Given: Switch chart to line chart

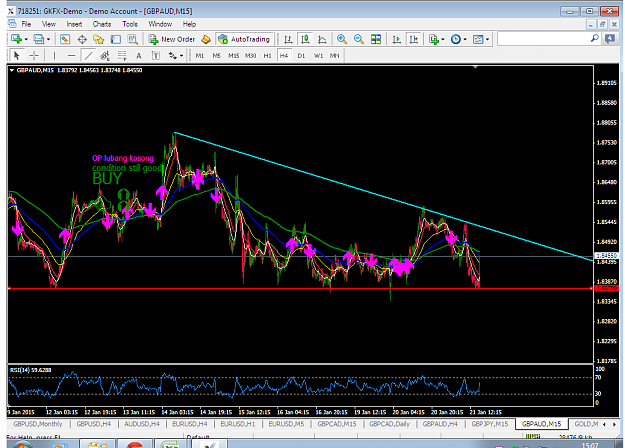Looking at the screenshot, I should tap(322, 39).
